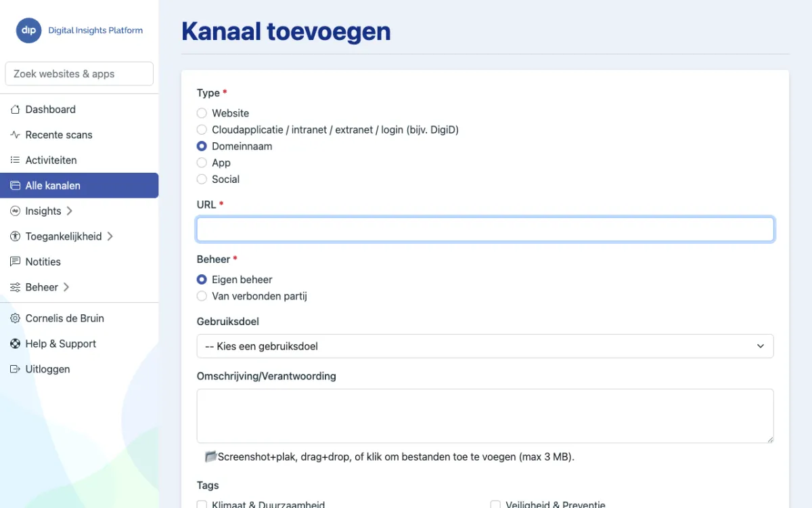Viewport: 812px width, 508px height.
Task: Go to Recente scans
Action: click(79, 135)
